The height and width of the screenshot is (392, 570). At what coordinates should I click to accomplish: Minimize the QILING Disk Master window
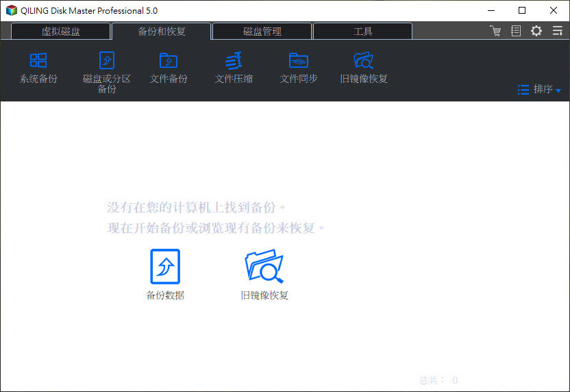491,10
